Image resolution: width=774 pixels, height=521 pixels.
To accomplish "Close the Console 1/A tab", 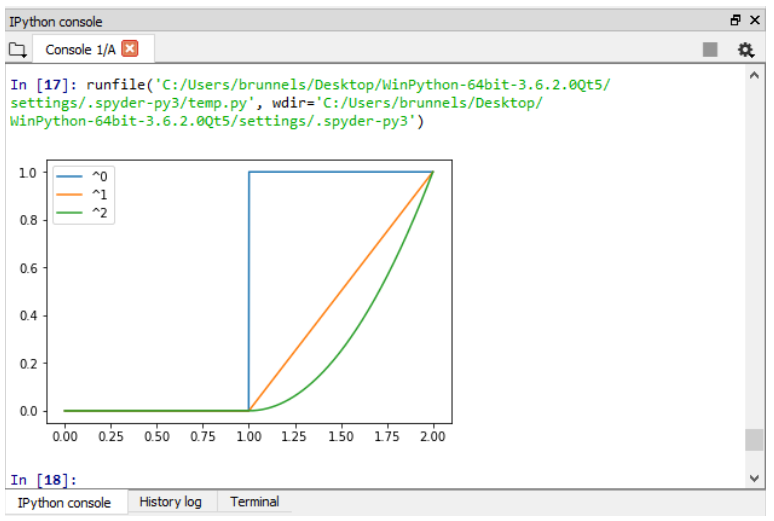I will [x=130, y=49].
